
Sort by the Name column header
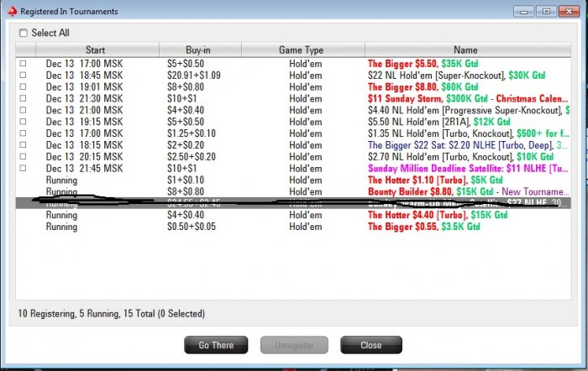click(468, 50)
